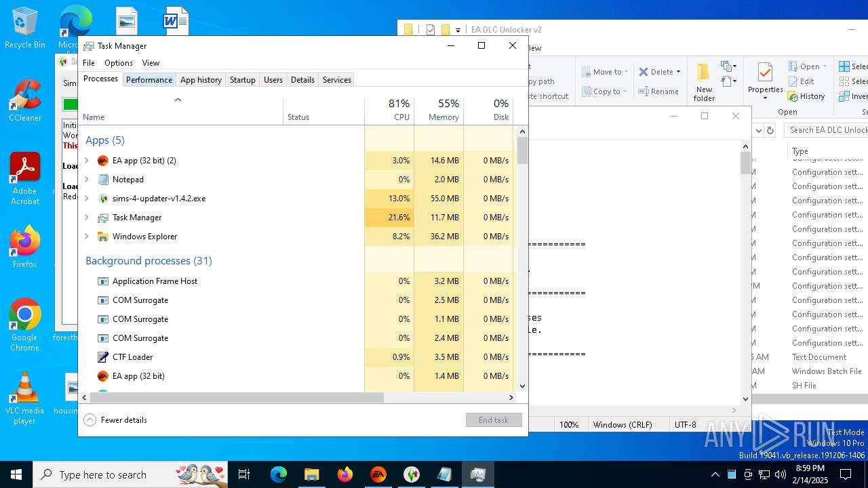The image size is (868, 488).
Task: Expand the EA app (32 bit) (2) process group
Action: pyautogui.click(x=86, y=161)
